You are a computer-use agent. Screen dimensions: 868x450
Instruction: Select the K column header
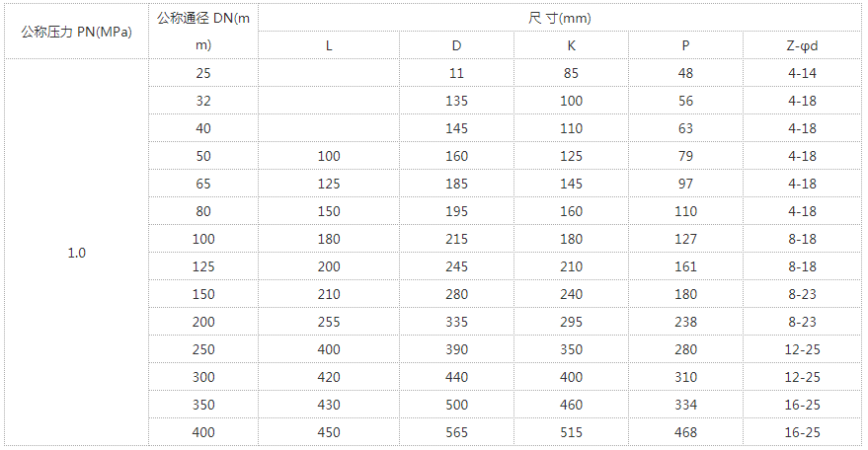click(x=572, y=44)
